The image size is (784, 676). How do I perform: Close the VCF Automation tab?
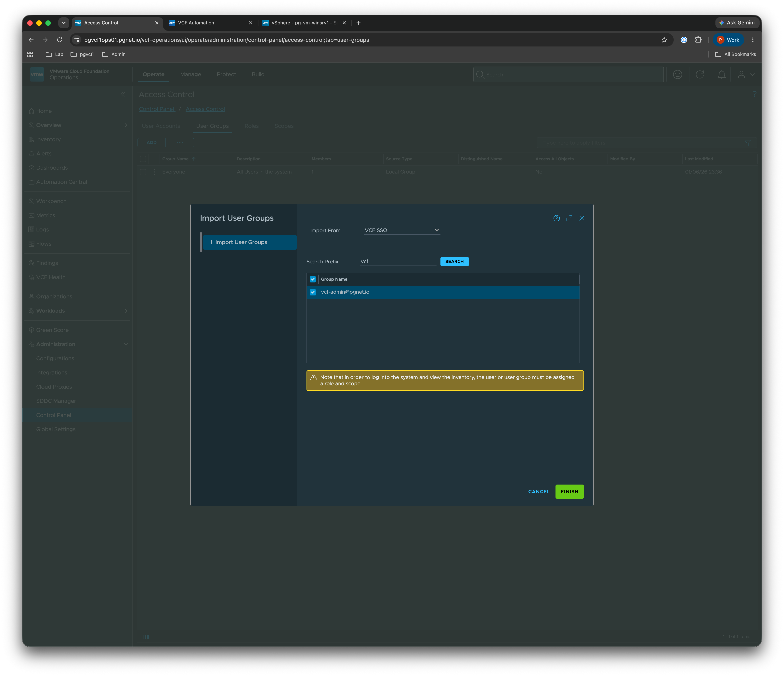250,23
